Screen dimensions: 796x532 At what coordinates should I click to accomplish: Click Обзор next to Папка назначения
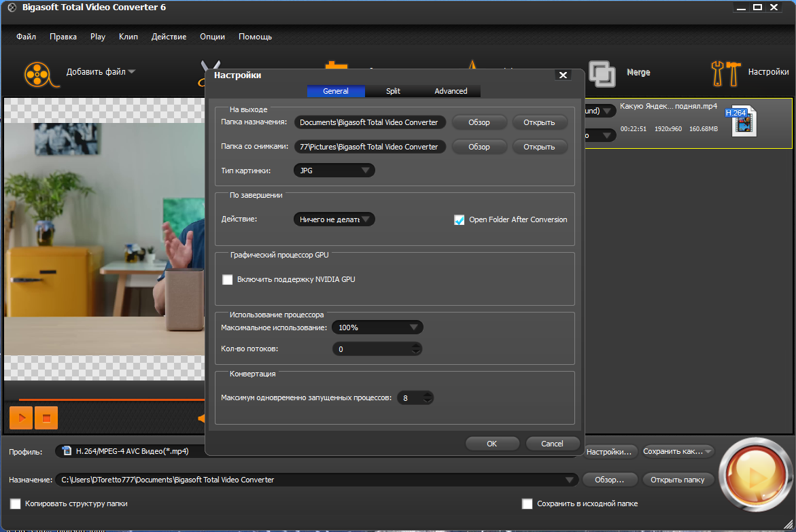(479, 122)
